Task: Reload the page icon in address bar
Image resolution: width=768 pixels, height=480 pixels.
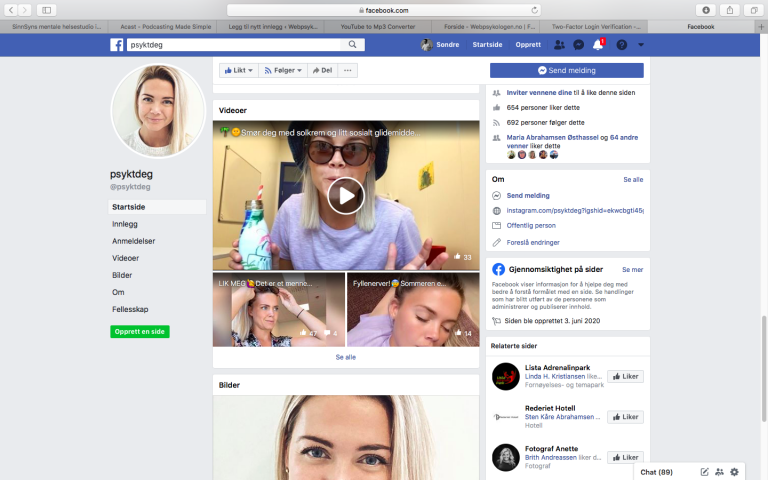Action: (534, 10)
